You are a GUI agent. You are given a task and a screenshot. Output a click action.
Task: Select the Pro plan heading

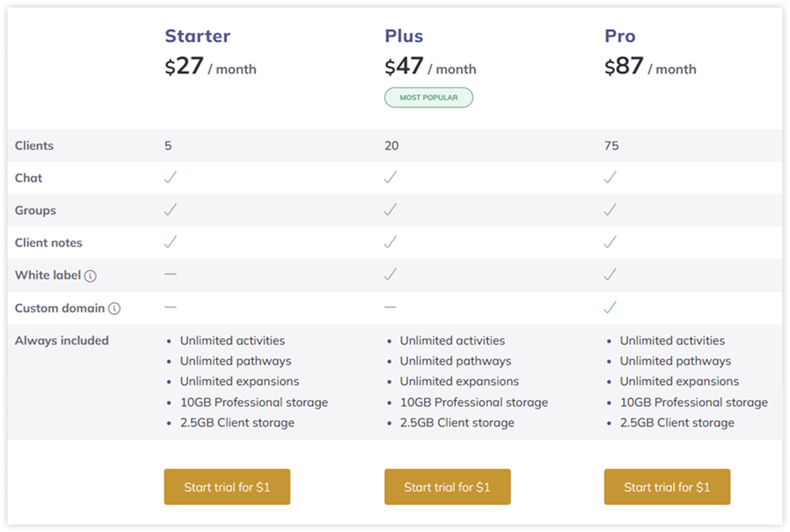620,36
